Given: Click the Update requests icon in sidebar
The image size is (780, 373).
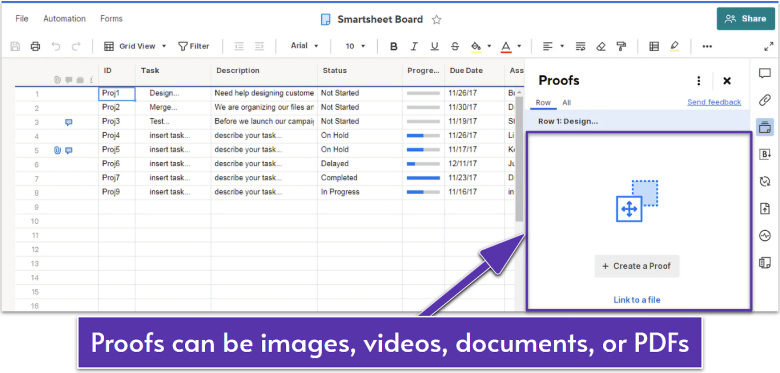Looking at the screenshot, I should click(x=765, y=182).
